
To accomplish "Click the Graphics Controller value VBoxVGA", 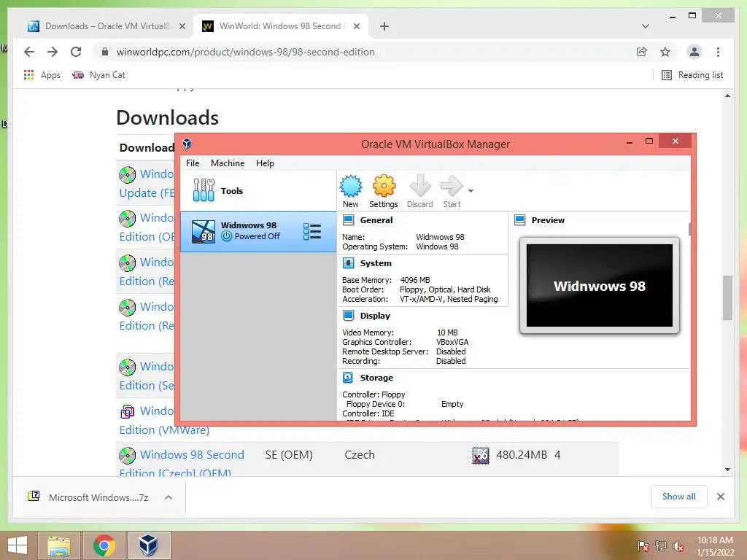I will 452,342.
